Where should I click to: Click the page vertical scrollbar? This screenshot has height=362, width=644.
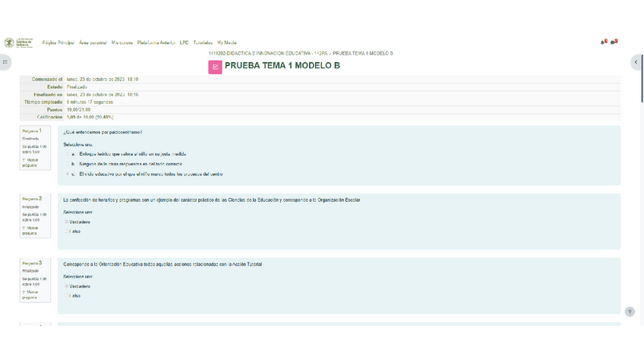click(642, 78)
